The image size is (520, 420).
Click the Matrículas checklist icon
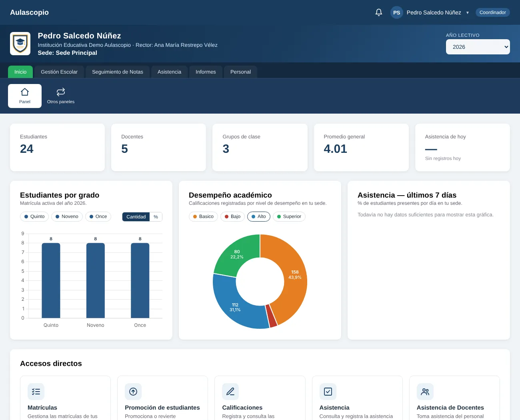coord(36,392)
